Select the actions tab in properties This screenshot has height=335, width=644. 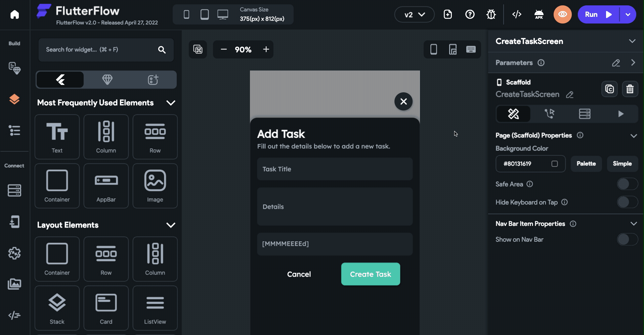549,114
